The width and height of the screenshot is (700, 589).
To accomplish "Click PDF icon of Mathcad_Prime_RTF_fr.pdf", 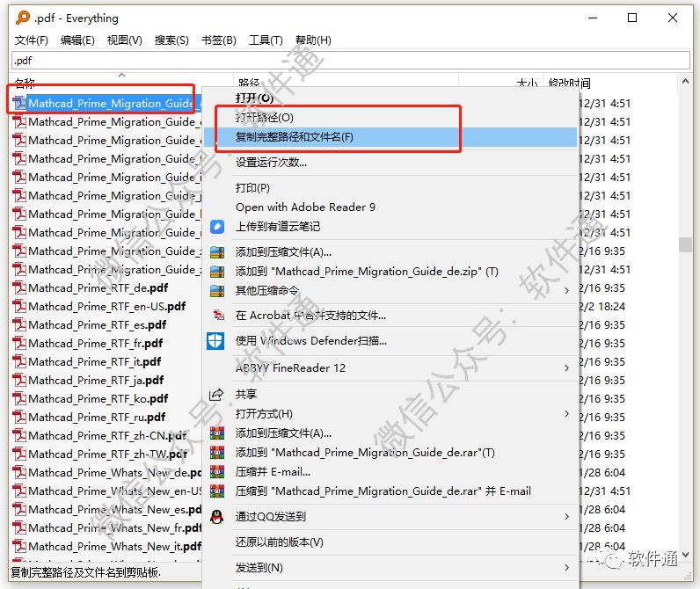I will click(x=19, y=343).
